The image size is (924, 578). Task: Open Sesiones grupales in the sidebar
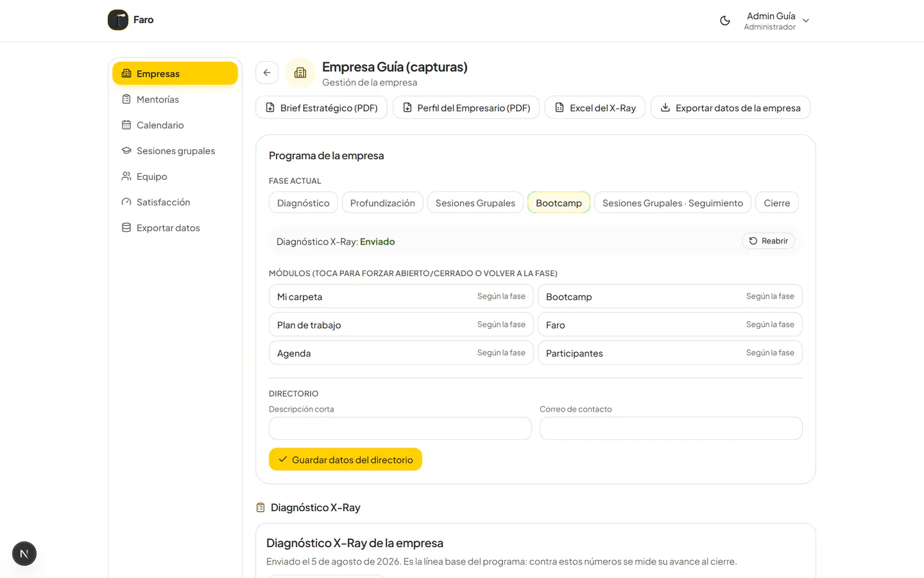175,151
